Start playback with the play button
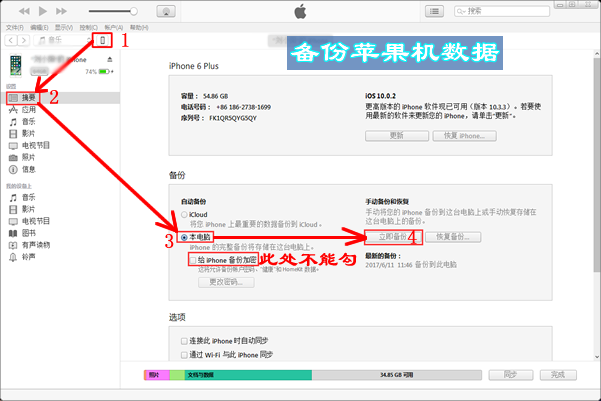This screenshot has height=401, width=601. click(43, 11)
